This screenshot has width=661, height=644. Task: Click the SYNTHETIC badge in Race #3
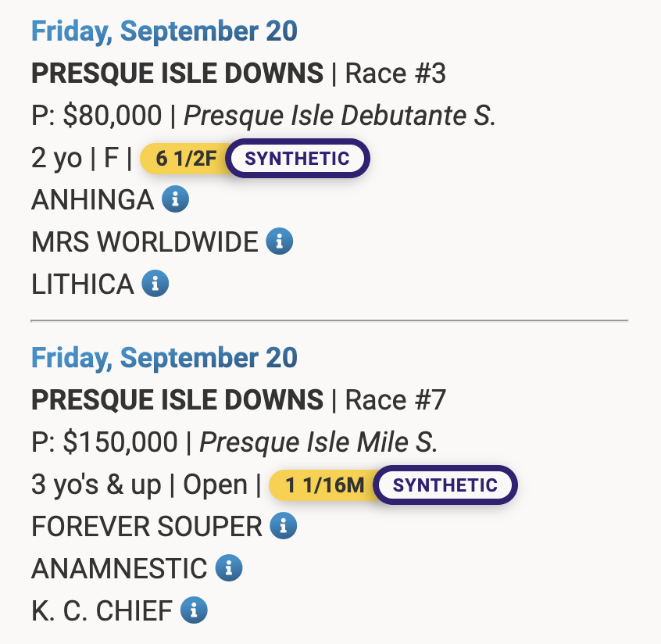[297, 159]
